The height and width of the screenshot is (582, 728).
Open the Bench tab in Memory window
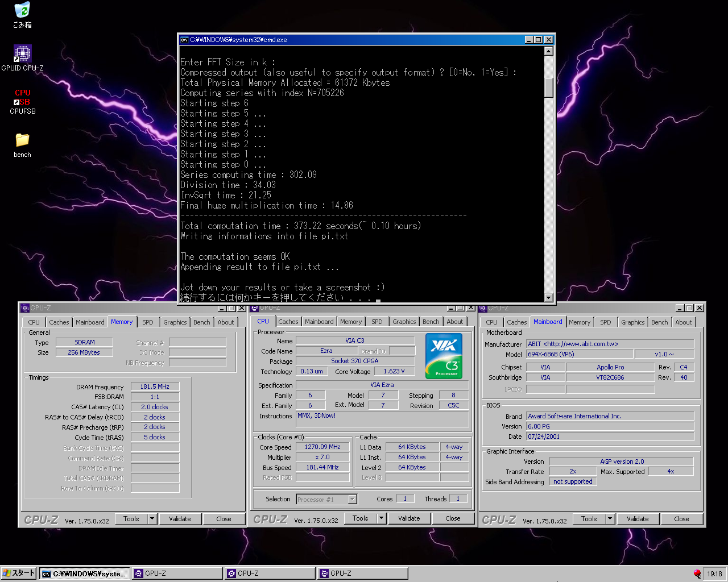point(202,322)
